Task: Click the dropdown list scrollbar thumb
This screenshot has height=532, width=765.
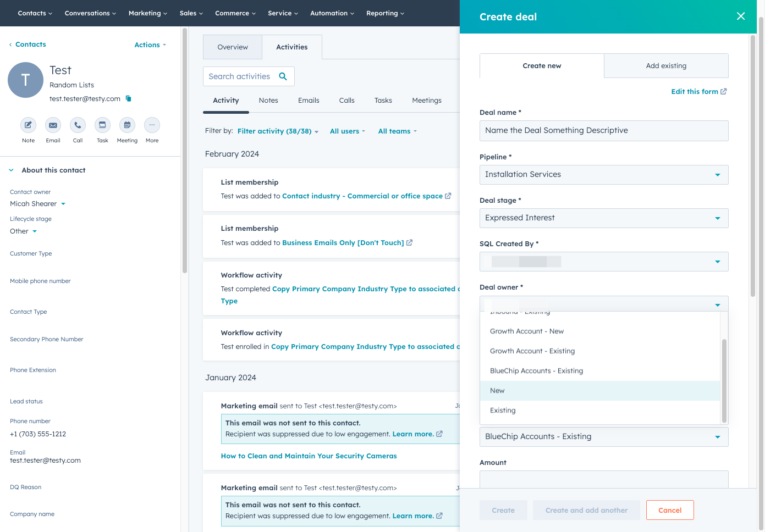Action: coord(724,380)
